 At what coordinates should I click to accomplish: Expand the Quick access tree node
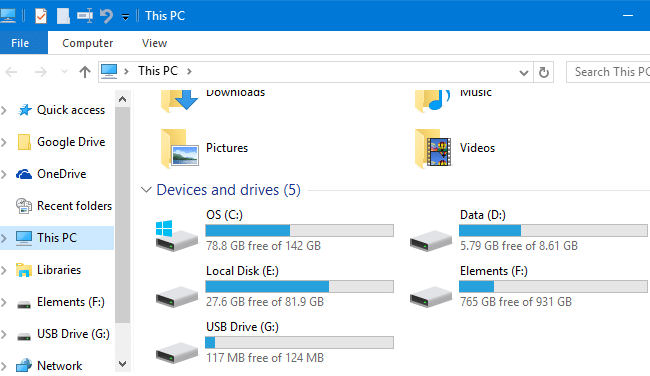[x=4, y=110]
